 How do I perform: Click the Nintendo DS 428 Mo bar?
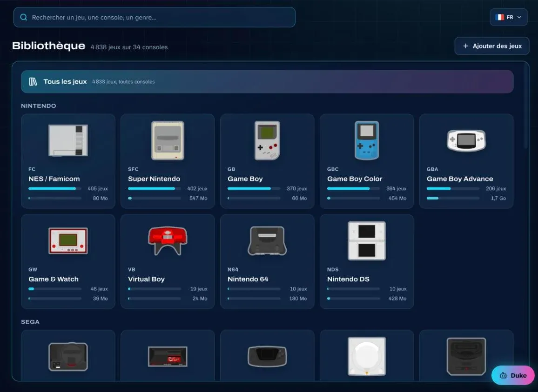point(354,299)
